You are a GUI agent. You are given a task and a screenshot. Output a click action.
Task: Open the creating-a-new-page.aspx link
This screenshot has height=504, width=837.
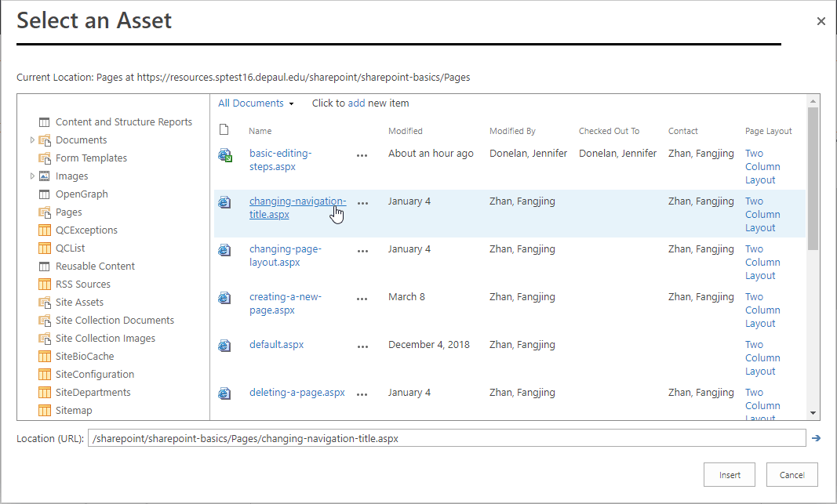point(285,303)
